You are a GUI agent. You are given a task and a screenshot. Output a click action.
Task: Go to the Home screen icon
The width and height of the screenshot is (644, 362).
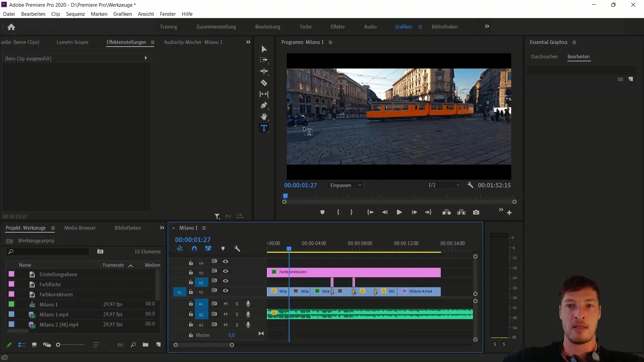(x=11, y=27)
